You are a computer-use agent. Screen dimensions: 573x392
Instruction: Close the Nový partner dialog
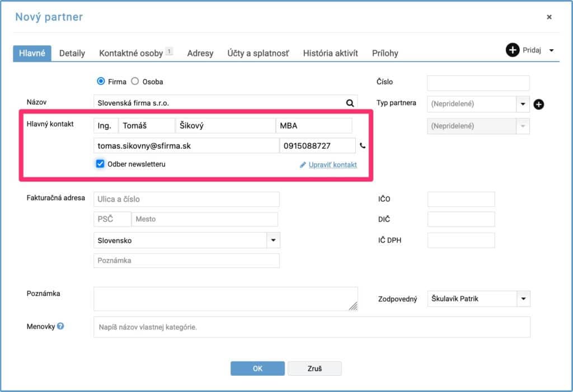[549, 17]
